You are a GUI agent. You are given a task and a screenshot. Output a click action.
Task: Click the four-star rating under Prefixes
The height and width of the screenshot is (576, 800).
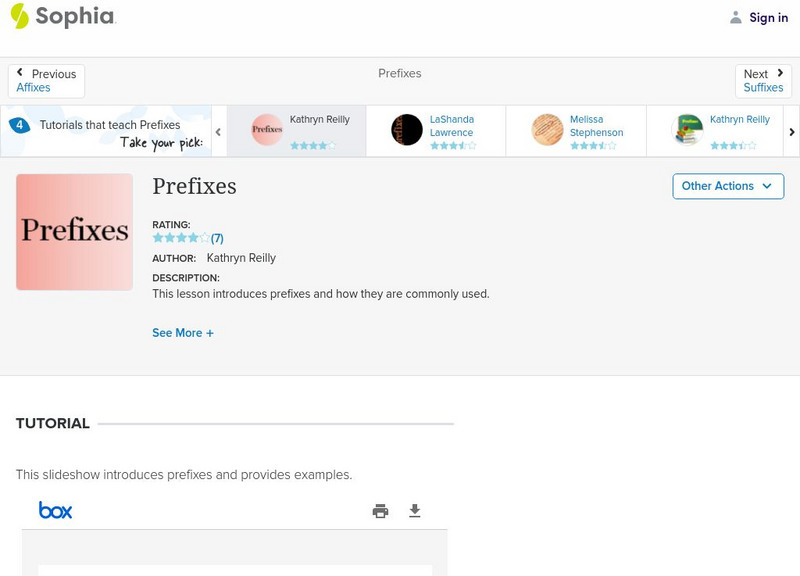tap(180, 238)
